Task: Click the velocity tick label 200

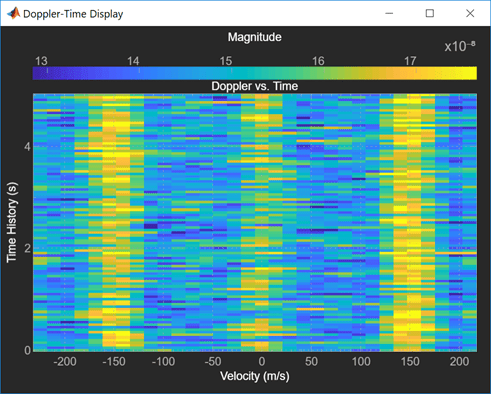Action: tap(460, 362)
